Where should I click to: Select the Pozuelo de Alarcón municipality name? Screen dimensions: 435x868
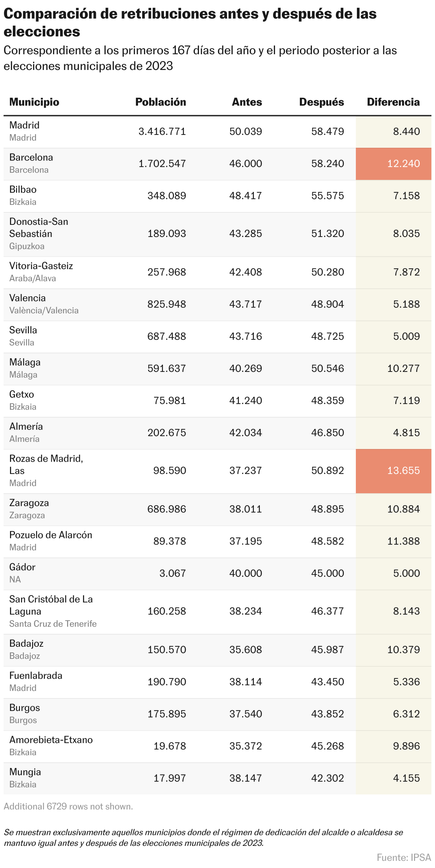click(x=51, y=535)
